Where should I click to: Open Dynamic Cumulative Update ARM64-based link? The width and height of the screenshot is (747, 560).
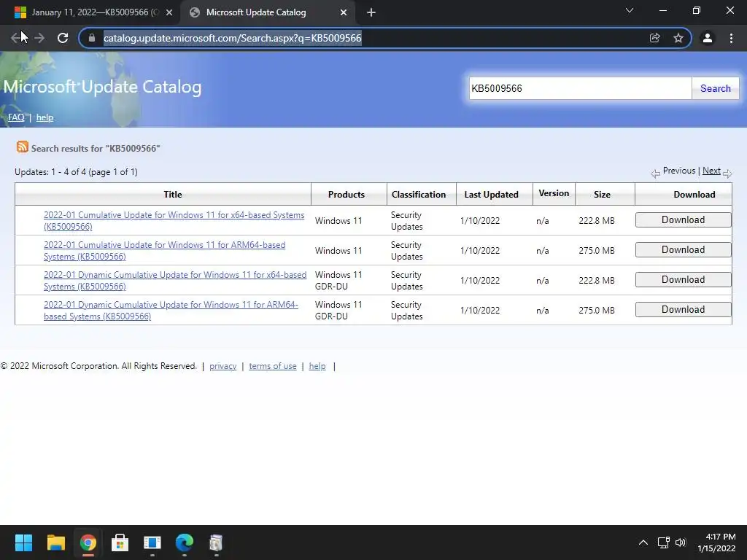click(171, 311)
